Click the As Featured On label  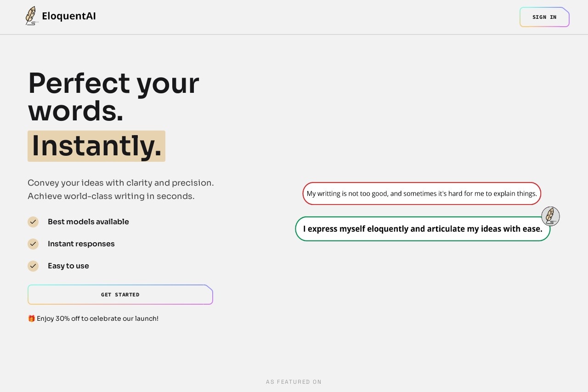click(294, 382)
